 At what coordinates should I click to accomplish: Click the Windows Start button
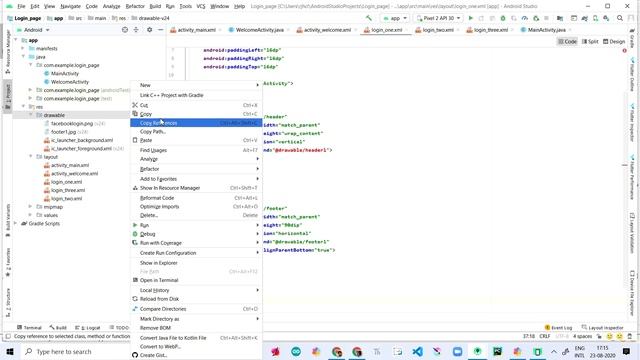coord(10,351)
